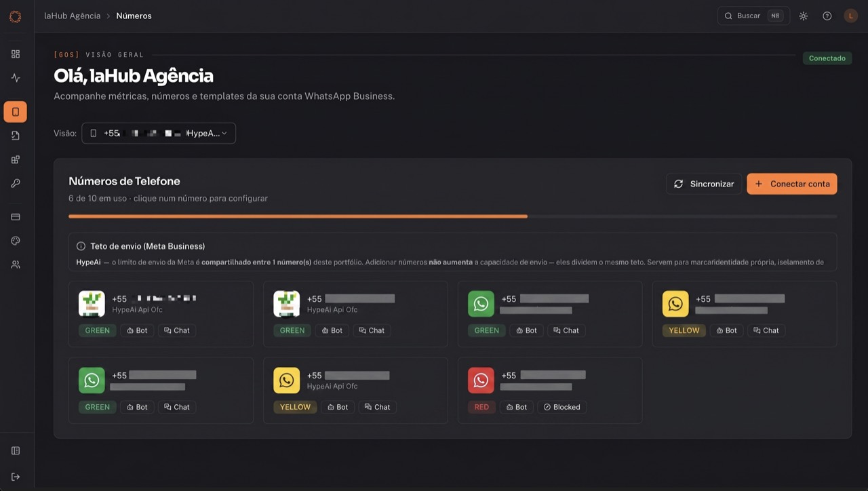Open help via the question mark icon

coord(827,16)
